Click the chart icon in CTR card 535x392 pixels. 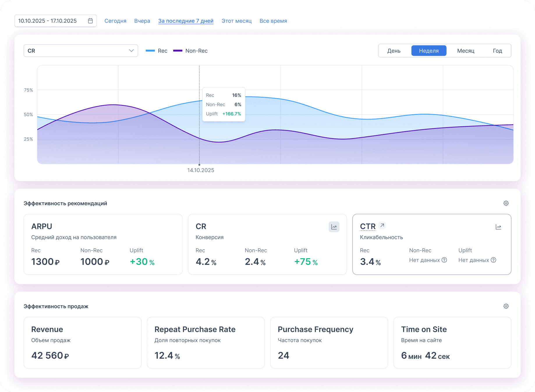point(498,227)
